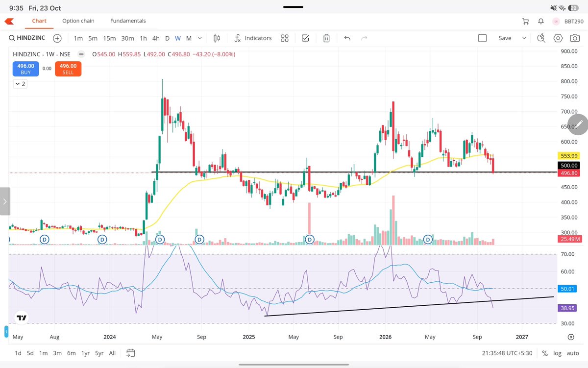This screenshot has width=588, height=368.
Task: Toggle log scale mode
Action: tap(558, 353)
